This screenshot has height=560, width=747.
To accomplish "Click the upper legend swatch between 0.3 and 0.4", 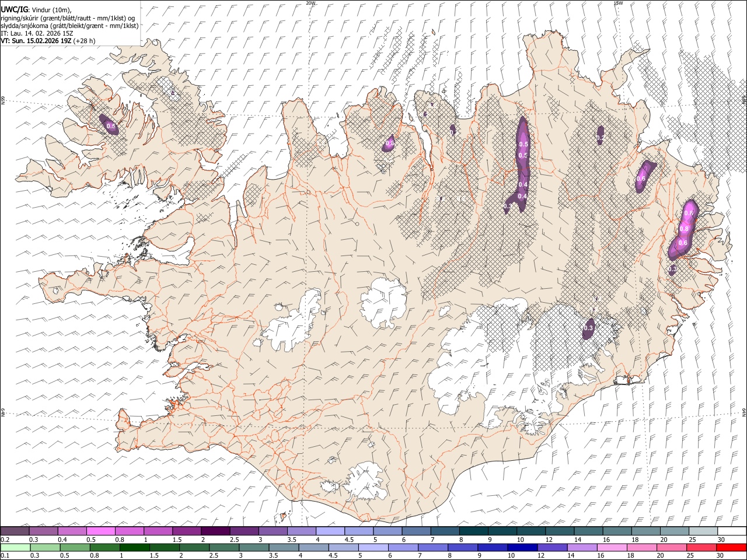I will pos(44,531).
